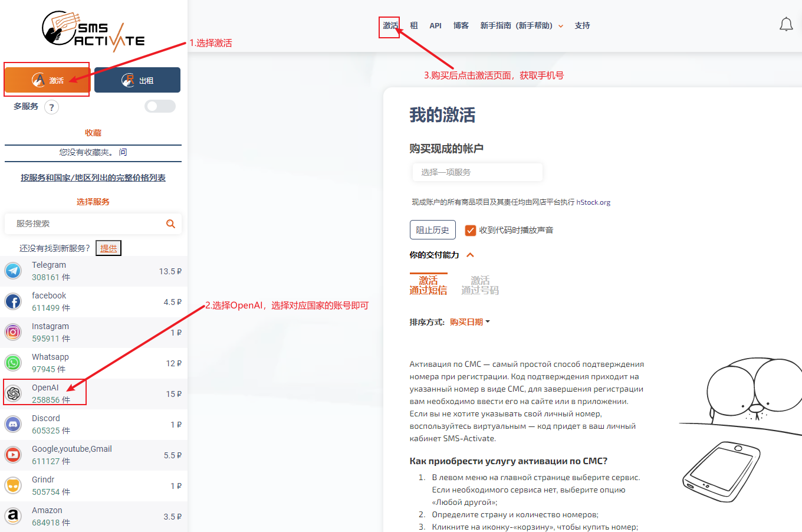Select Grindr 505754 件 row text
Screen dimensions: 802x532
pos(51,486)
